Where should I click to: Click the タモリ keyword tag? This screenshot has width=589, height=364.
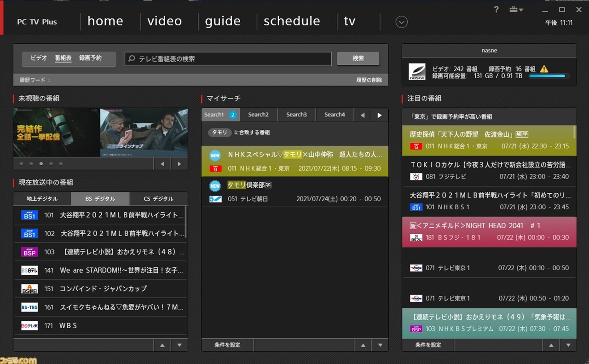(219, 133)
